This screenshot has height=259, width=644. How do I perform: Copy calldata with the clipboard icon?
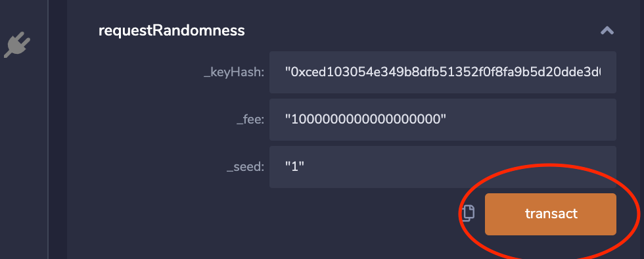pyautogui.click(x=468, y=213)
